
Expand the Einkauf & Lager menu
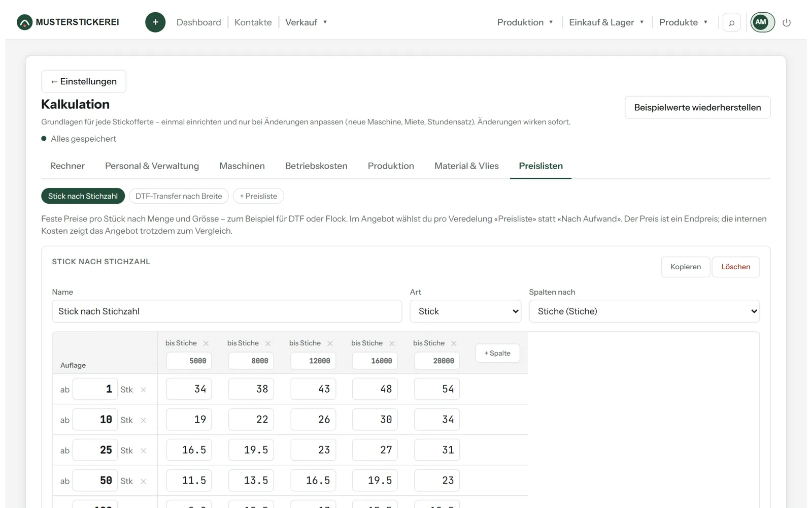point(606,22)
